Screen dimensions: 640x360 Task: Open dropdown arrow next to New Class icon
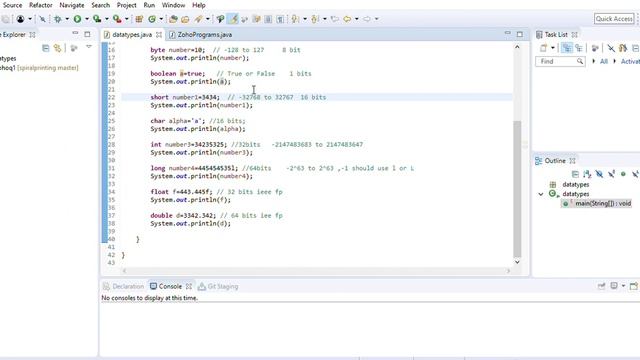pyautogui.click(x=161, y=19)
